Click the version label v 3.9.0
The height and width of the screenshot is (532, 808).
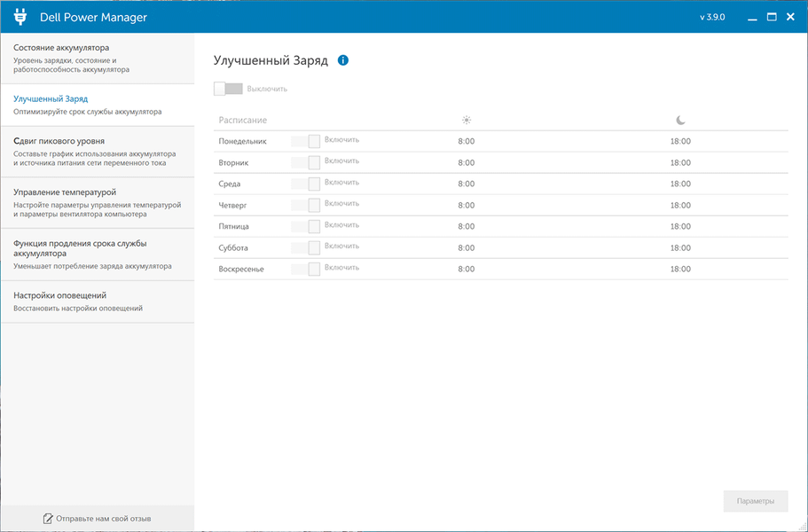712,17
